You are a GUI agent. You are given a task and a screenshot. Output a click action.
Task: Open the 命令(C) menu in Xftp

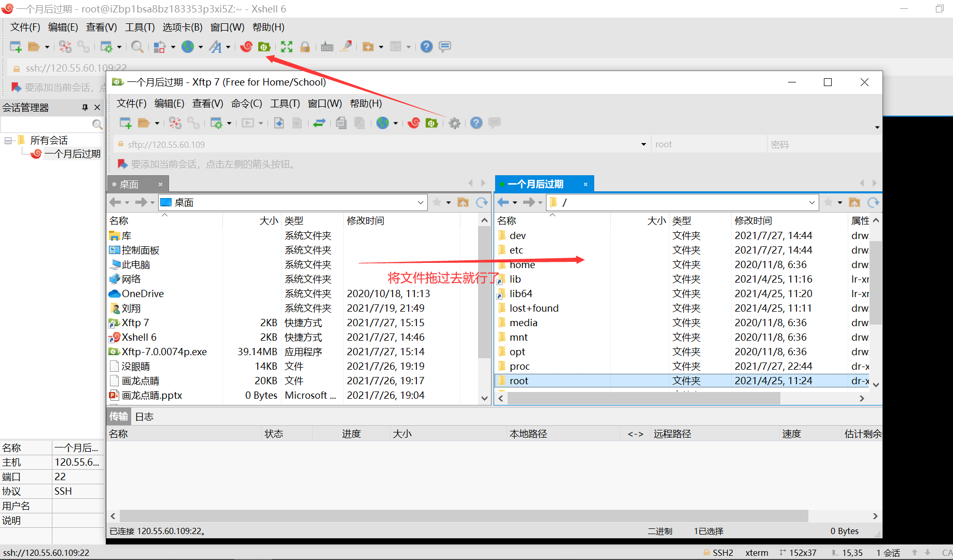point(246,103)
